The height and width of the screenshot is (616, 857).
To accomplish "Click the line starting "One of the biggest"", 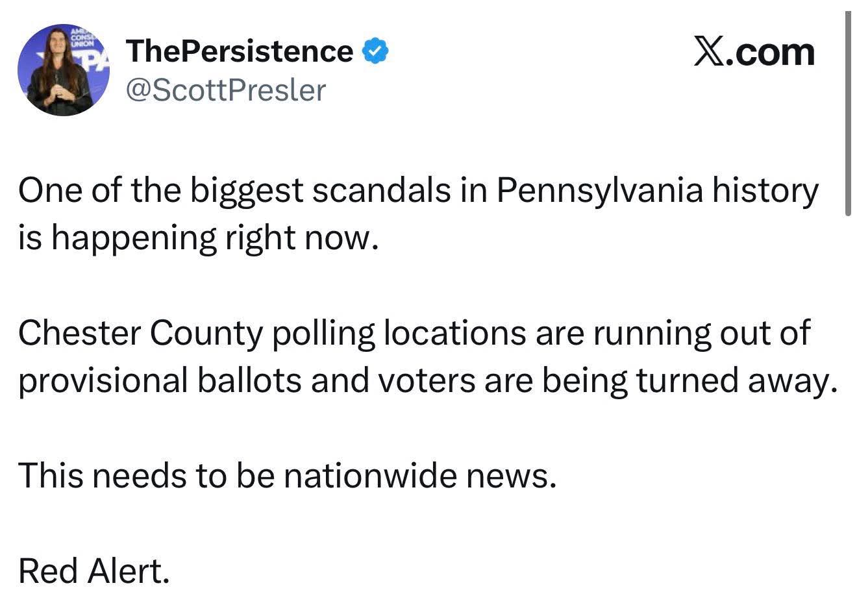I will click(418, 191).
